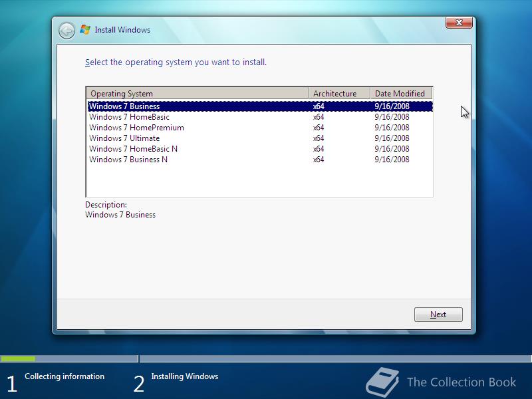Click the Install Windows title text
The image size is (532, 399).
point(122,30)
